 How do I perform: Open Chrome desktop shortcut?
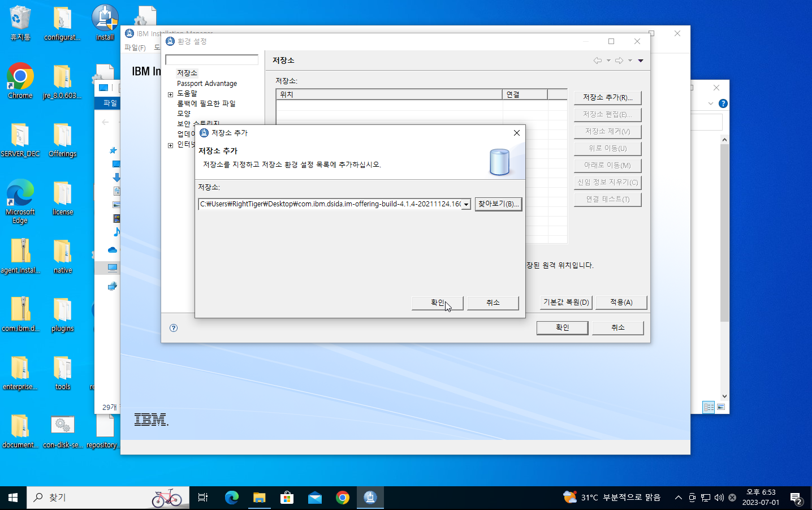(x=20, y=81)
